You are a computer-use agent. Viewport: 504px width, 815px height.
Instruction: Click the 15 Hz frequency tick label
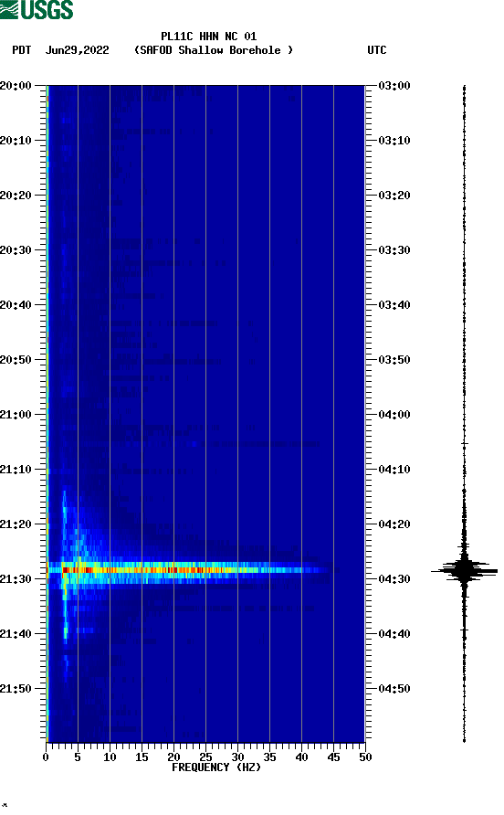tap(142, 757)
